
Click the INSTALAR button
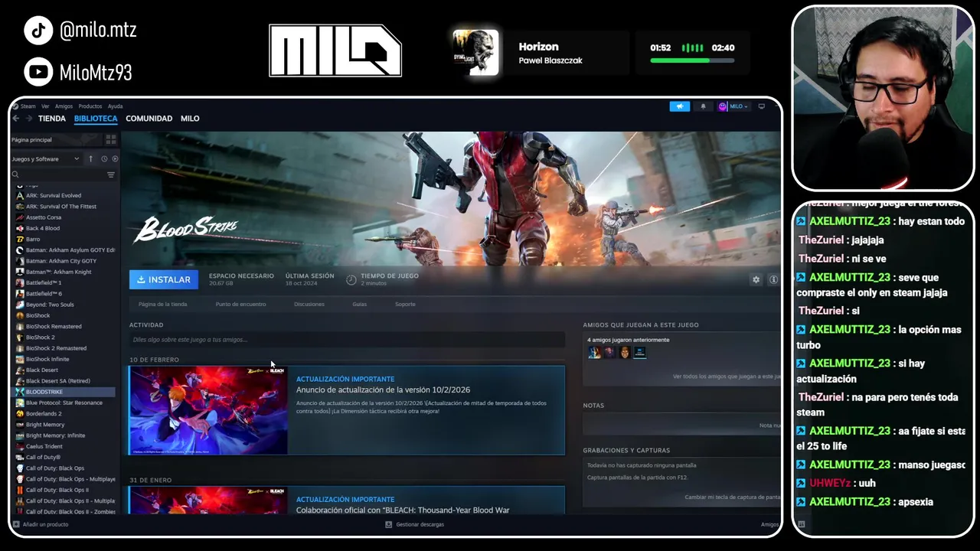[x=164, y=279]
